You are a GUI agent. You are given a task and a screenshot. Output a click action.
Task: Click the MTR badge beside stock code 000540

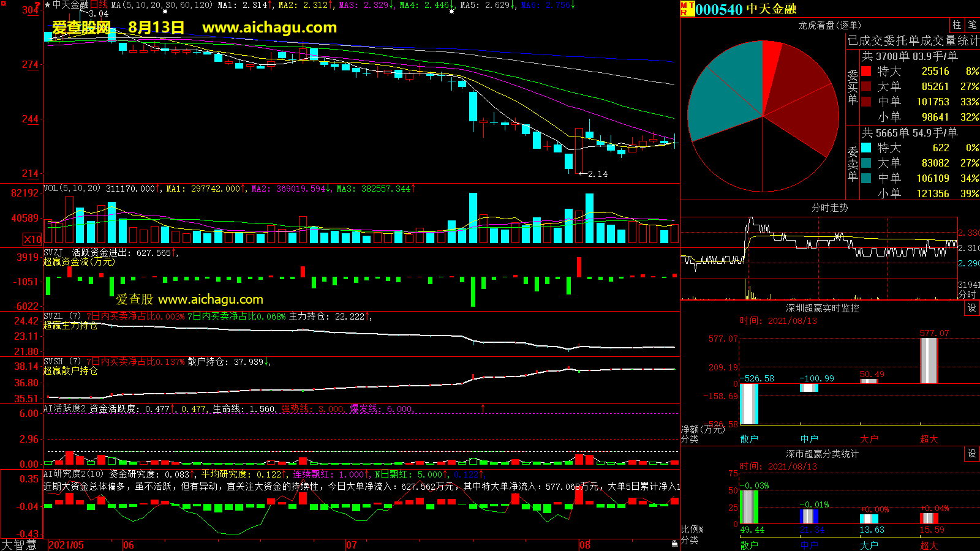(x=687, y=9)
